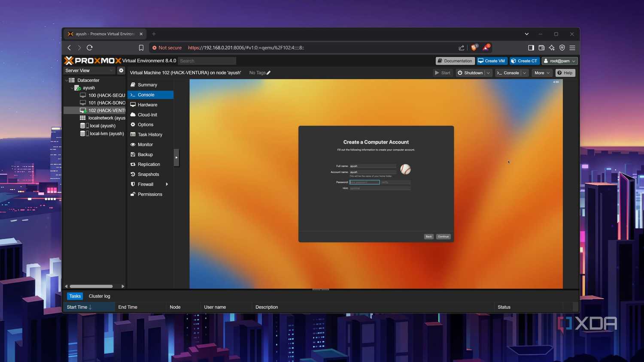Open Task History
644x362 pixels.
coord(151,135)
